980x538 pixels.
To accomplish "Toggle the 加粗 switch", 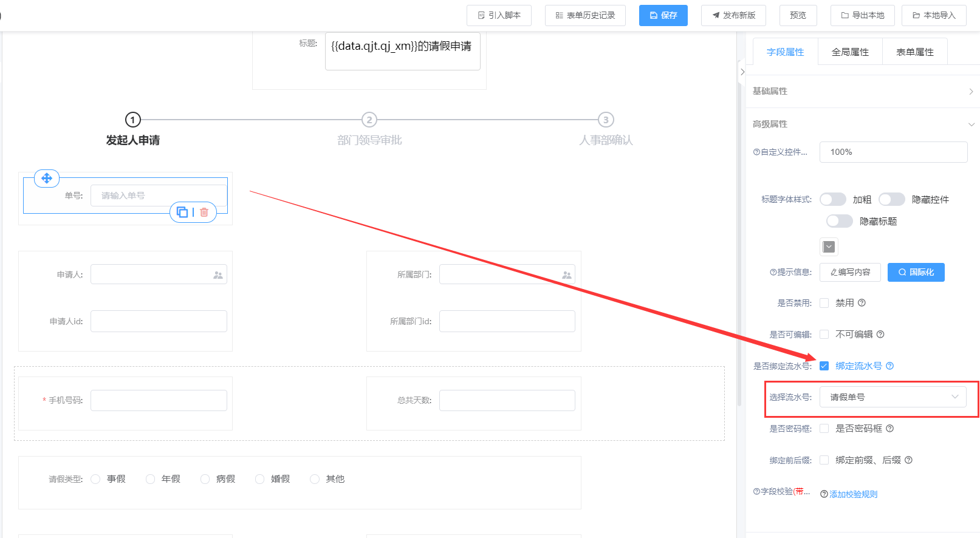I will point(833,200).
